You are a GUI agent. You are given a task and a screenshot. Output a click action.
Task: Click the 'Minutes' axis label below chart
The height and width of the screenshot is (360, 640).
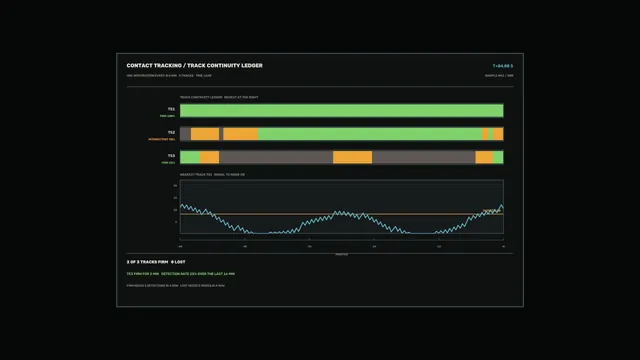click(342, 254)
